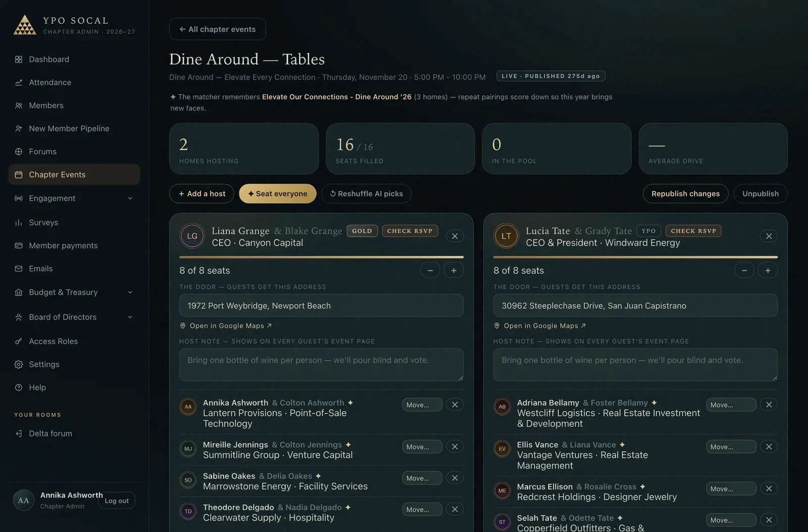
Task: Click the Help question-mark icon
Action: pyautogui.click(x=19, y=388)
